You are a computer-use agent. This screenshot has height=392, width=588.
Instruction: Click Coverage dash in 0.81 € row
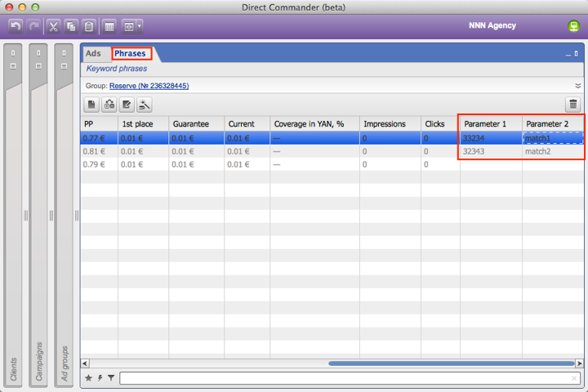314,151
